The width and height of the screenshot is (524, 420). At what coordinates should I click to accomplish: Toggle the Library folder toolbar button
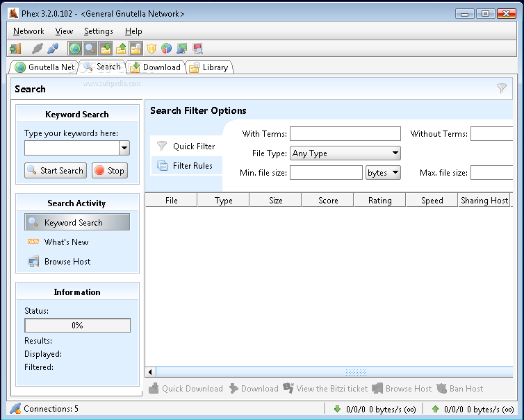coord(136,49)
